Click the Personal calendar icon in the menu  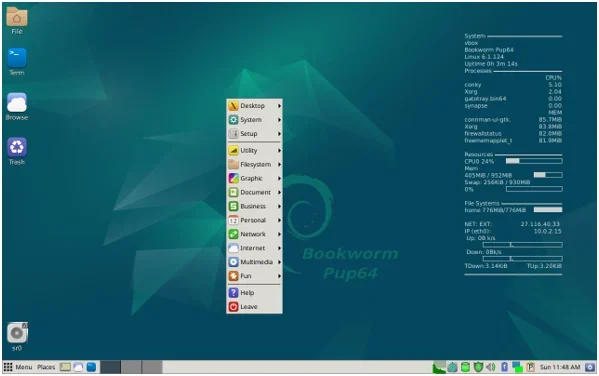(233, 220)
